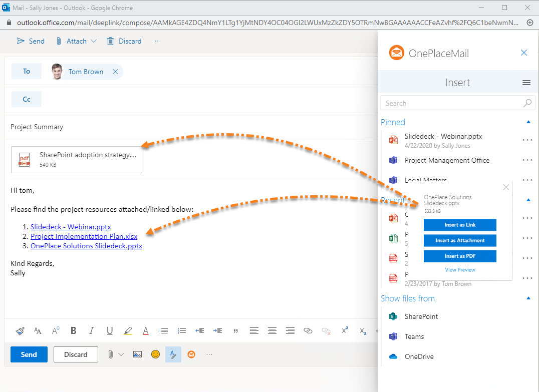The height and width of the screenshot is (392, 539).
Task: Open options for the recent Excel file
Action: click(527, 238)
